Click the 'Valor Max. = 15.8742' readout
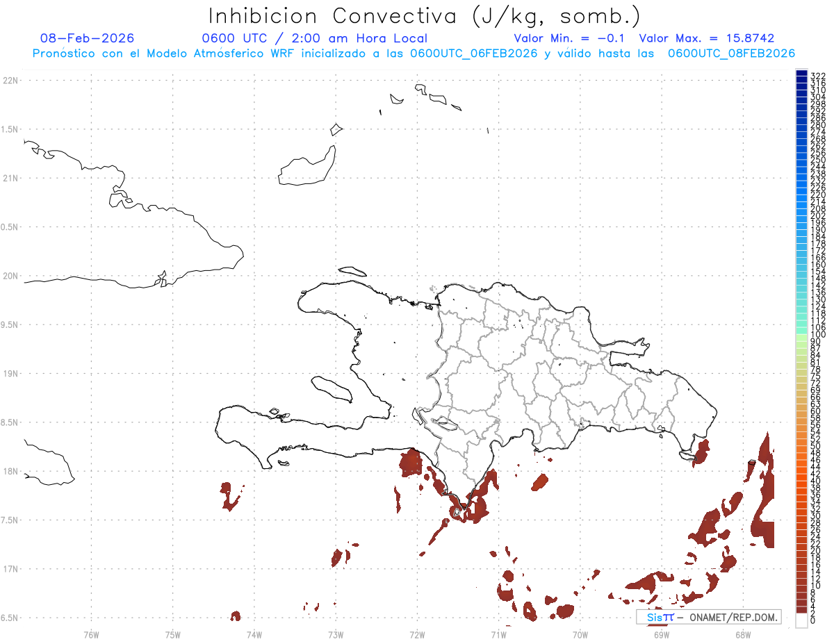 707,38
